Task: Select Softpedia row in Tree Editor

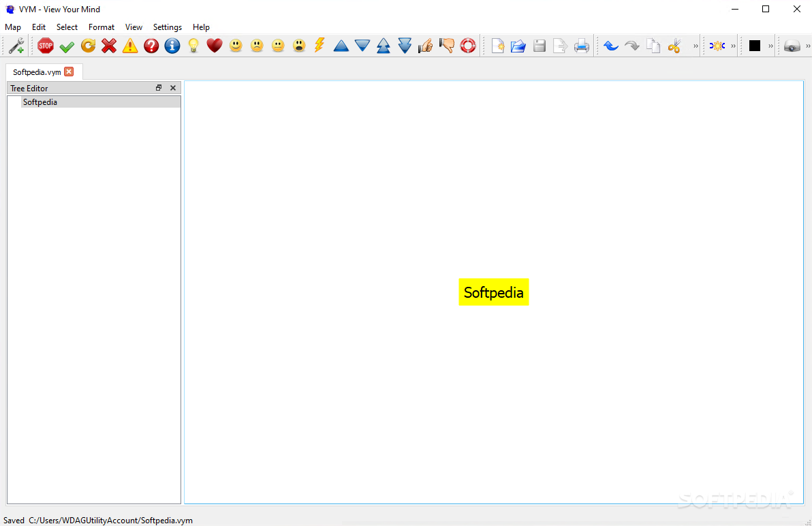Action: point(101,102)
